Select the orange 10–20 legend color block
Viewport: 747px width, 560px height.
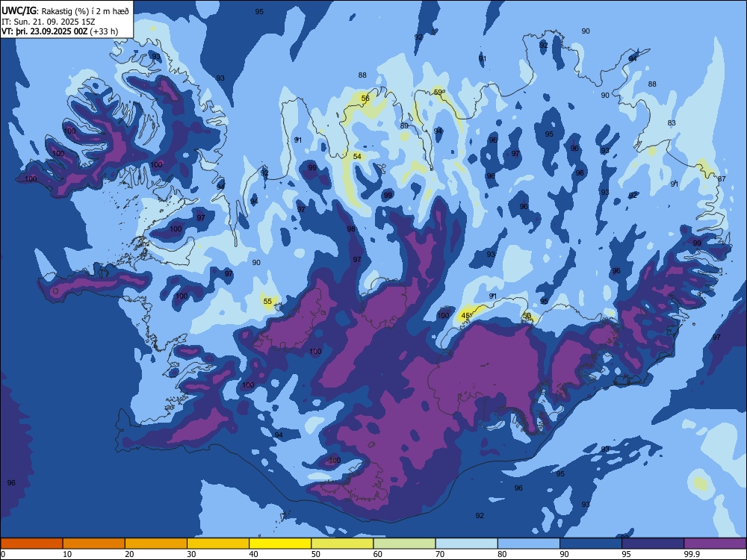coord(94,544)
